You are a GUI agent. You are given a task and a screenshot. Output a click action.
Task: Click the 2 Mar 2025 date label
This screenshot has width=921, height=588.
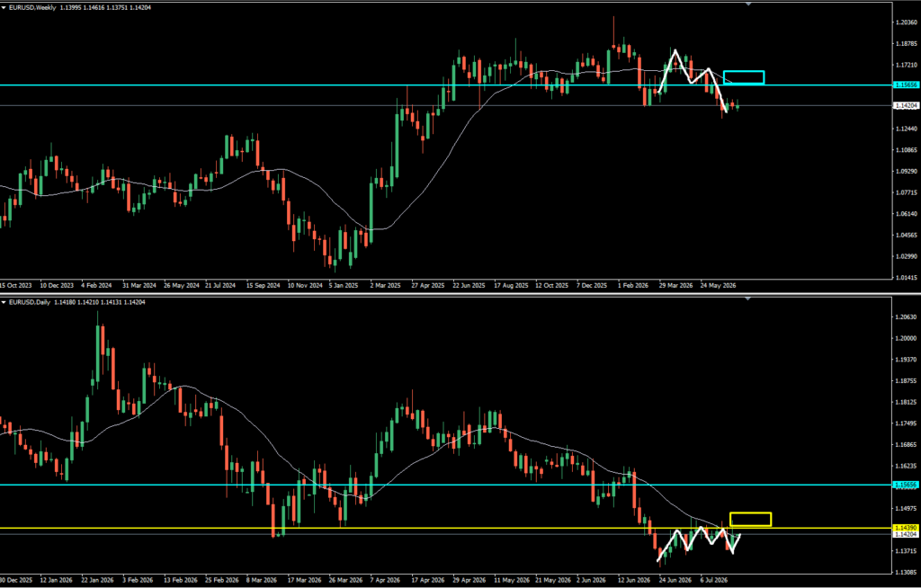coord(385,286)
